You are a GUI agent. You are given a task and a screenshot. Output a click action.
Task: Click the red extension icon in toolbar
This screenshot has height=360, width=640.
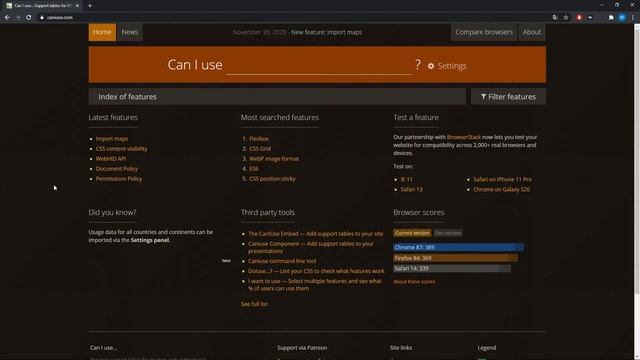(x=579, y=18)
